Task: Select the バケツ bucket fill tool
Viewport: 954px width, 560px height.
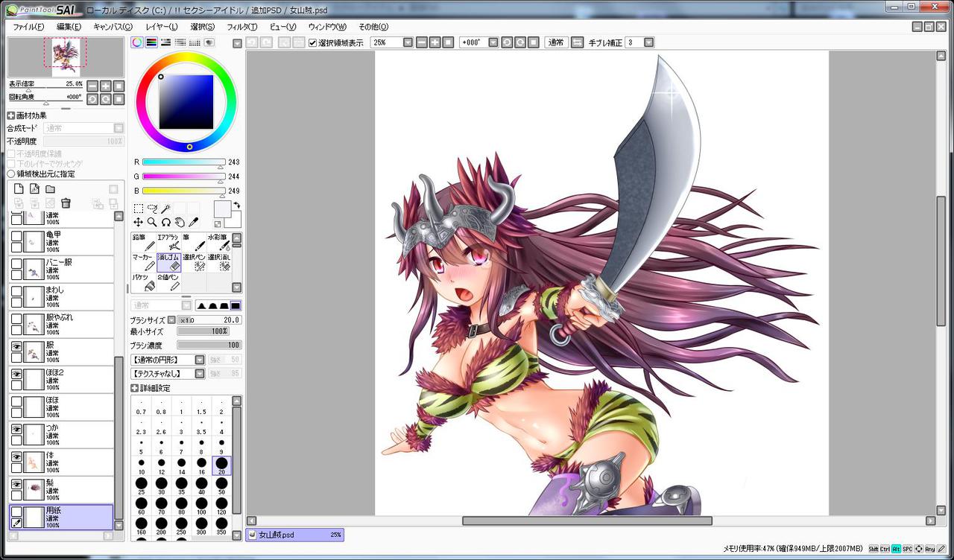Action: click(x=144, y=282)
